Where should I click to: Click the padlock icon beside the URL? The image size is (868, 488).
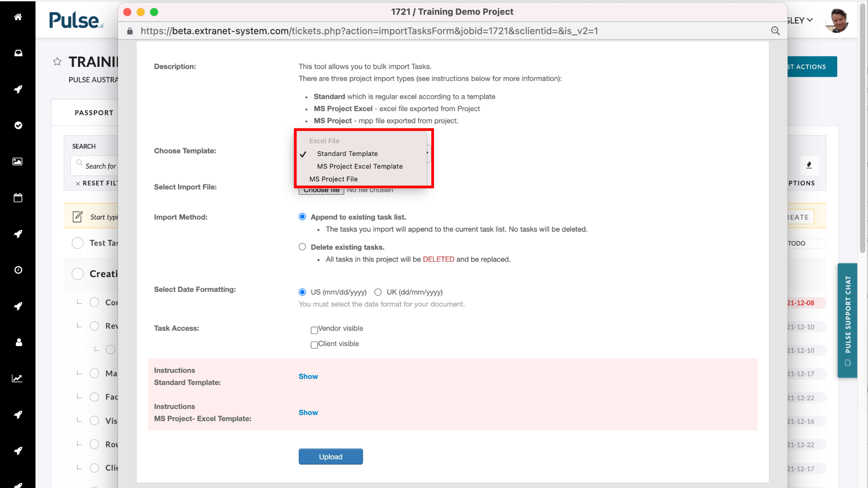pos(130,31)
